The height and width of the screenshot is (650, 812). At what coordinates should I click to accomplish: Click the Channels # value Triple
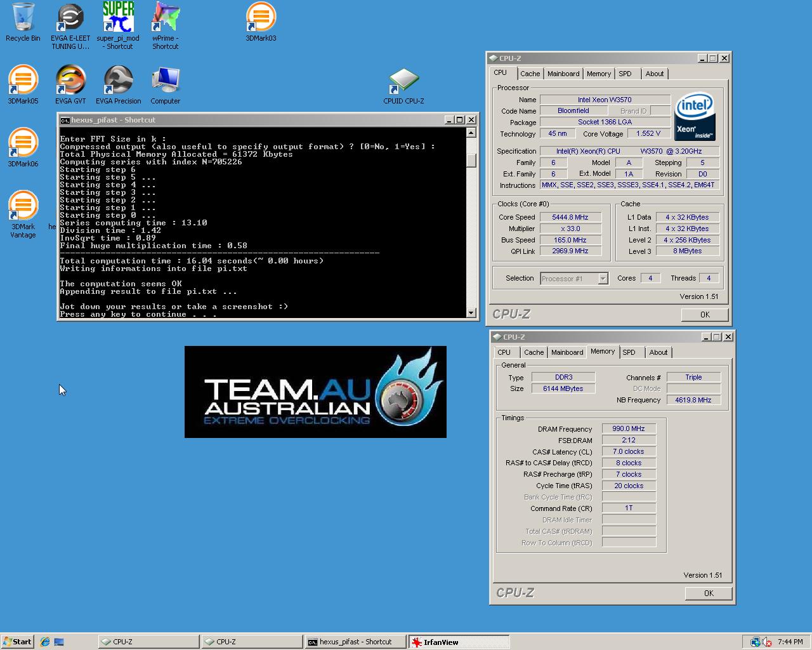(x=693, y=378)
